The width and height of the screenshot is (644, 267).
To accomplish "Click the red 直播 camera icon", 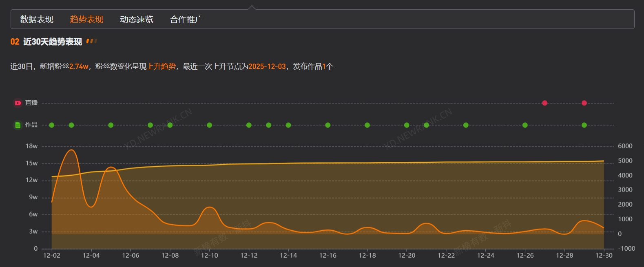I will point(18,103).
